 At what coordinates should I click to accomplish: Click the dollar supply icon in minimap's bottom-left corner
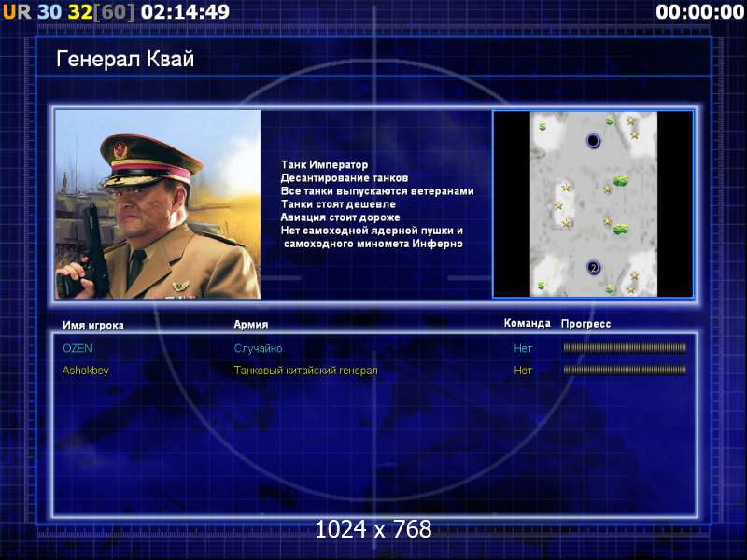click(x=542, y=286)
